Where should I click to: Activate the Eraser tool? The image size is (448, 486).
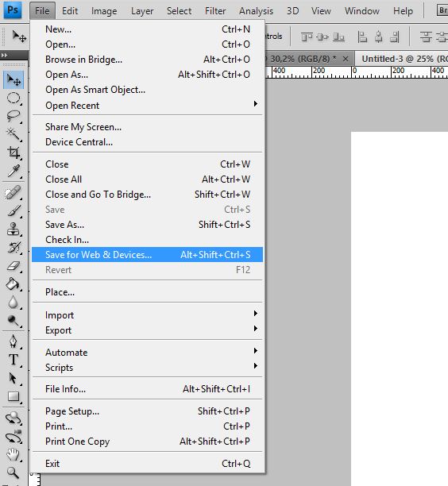click(x=14, y=265)
